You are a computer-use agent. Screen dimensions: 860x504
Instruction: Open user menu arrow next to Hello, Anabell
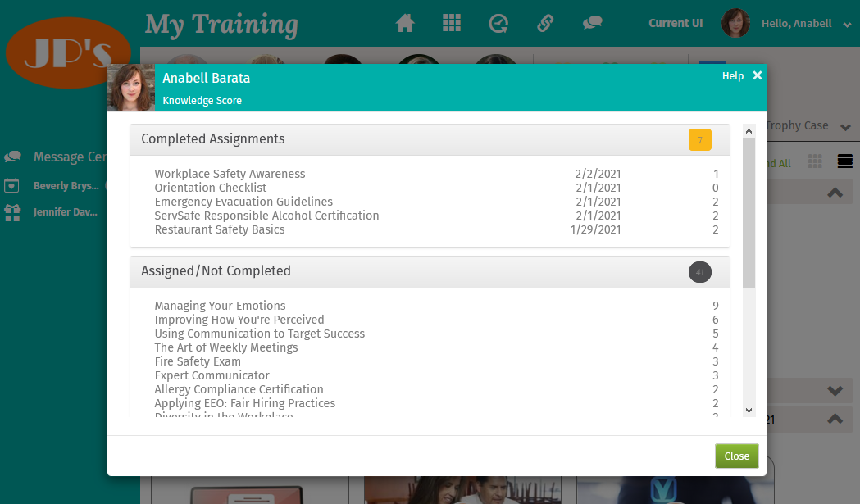click(x=847, y=25)
